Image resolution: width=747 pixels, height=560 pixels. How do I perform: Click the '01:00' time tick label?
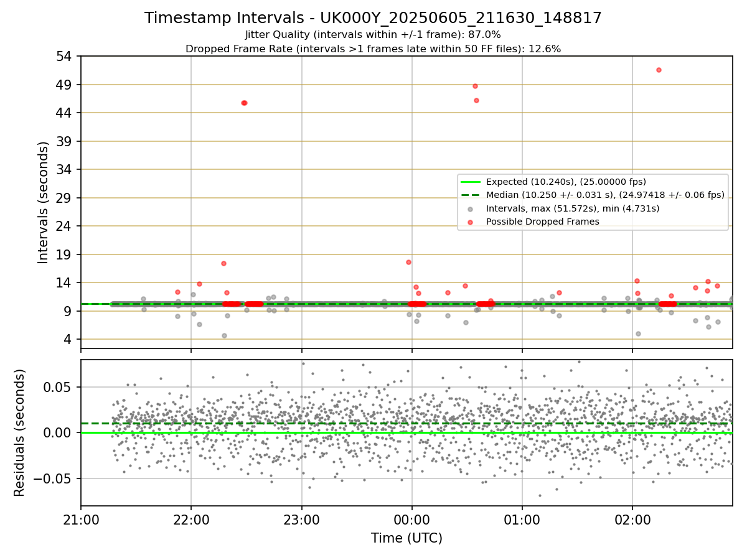click(x=522, y=519)
